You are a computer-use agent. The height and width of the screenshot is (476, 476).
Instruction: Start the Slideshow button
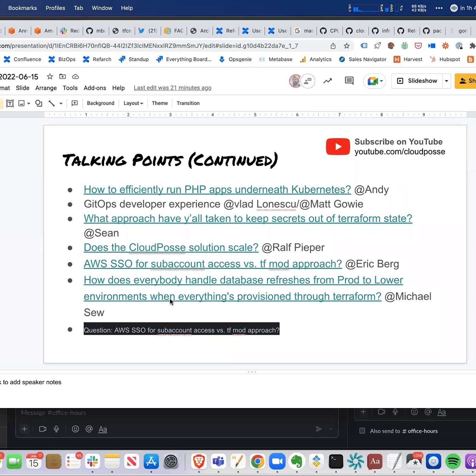coord(417,81)
